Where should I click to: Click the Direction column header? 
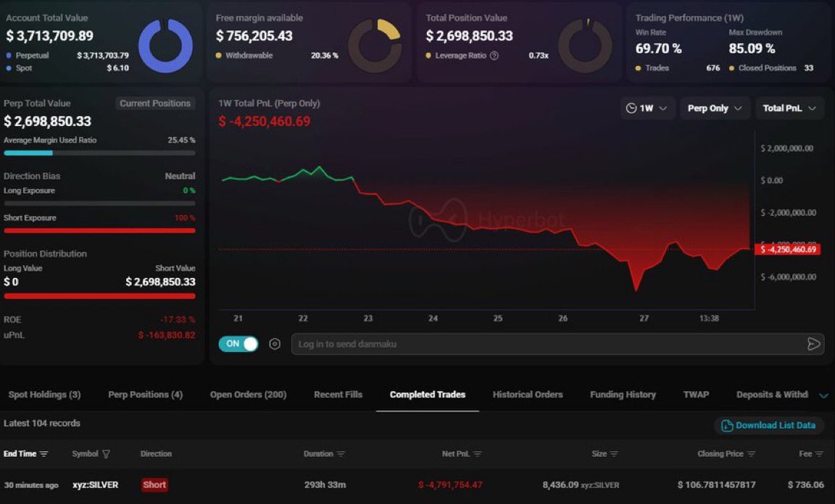point(156,454)
